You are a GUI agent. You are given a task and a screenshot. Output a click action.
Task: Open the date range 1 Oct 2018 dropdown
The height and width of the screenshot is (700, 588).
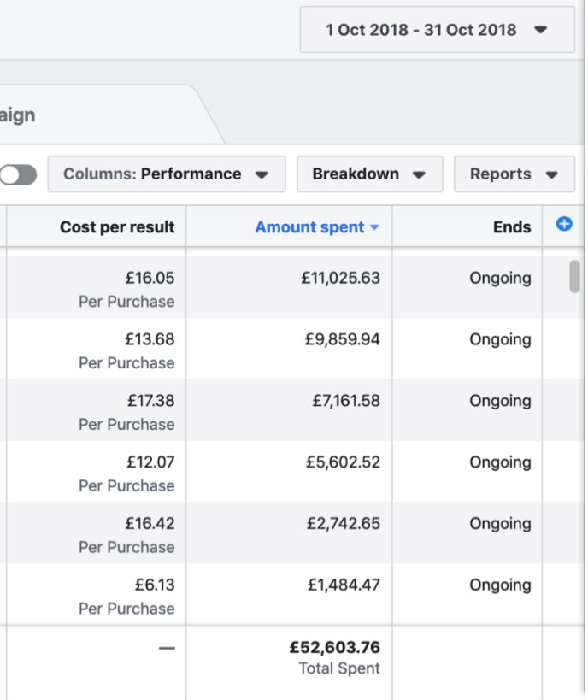[437, 30]
